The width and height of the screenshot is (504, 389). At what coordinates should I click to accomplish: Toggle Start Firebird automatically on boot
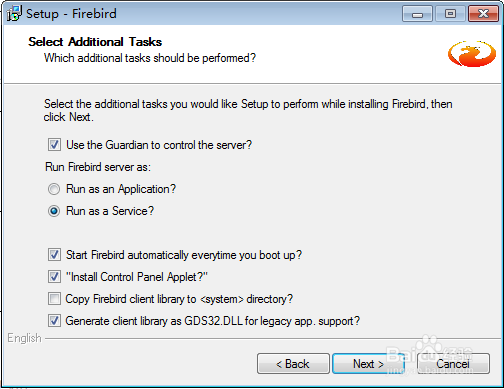(x=54, y=255)
